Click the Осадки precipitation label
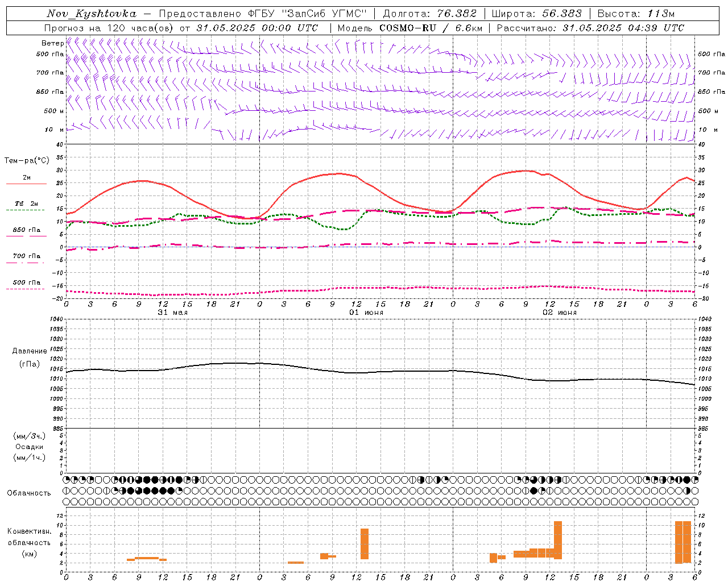This screenshot has height=582, width=728. tap(30, 447)
